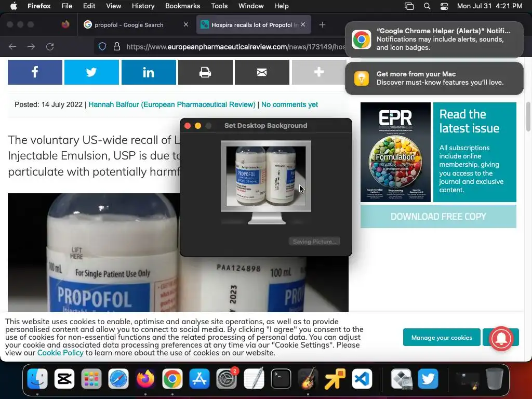532x399 pixels.
Task: Launch Safari from the dock
Action: (x=118, y=379)
